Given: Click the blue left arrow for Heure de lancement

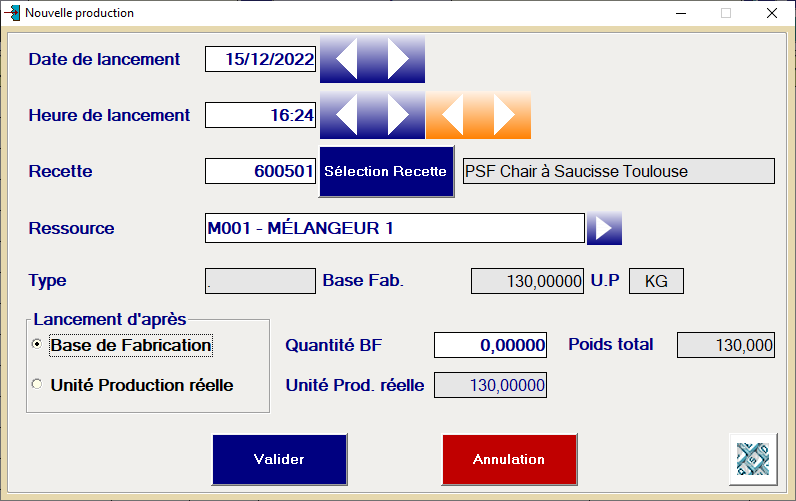Looking at the screenshot, I should [346, 116].
